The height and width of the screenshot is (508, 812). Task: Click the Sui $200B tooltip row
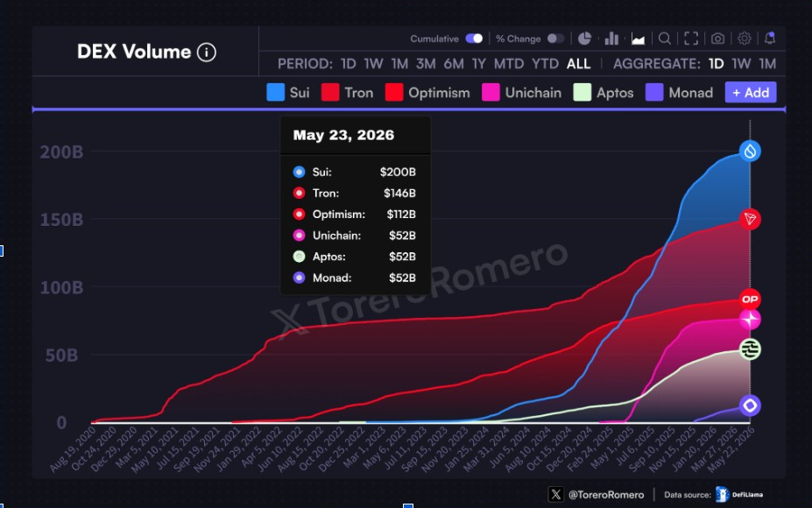point(355,172)
